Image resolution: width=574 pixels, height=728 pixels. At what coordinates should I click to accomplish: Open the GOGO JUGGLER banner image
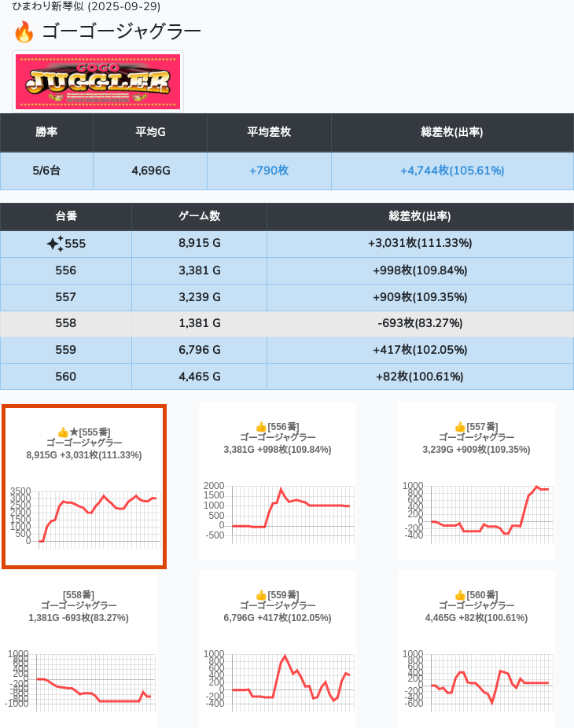pyautogui.click(x=98, y=82)
